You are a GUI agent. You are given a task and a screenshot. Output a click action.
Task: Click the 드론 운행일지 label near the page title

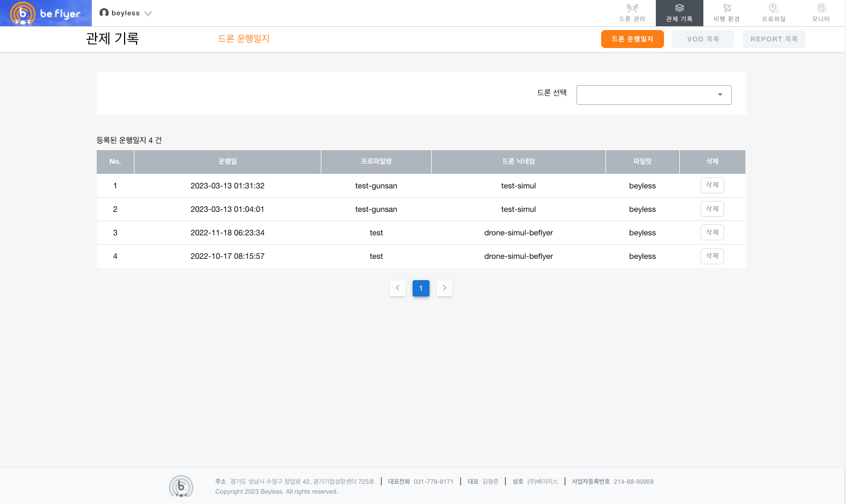click(244, 39)
